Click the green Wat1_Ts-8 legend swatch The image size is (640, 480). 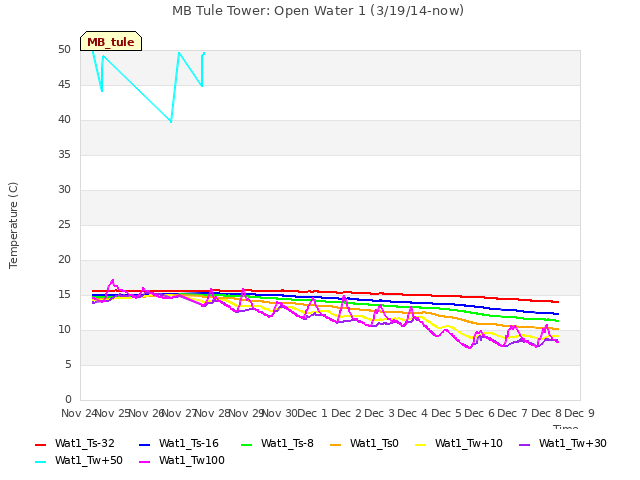click(x=247, y=445)
